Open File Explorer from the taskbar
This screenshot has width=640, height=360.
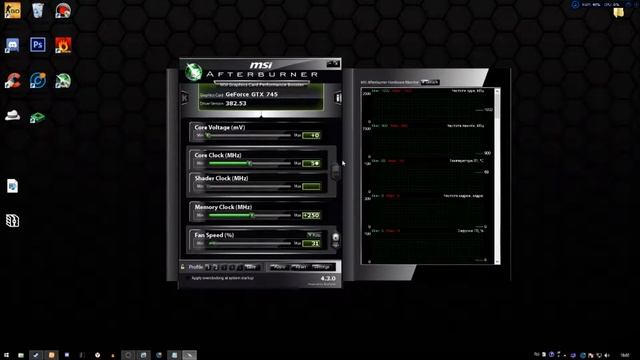point(21,355)
